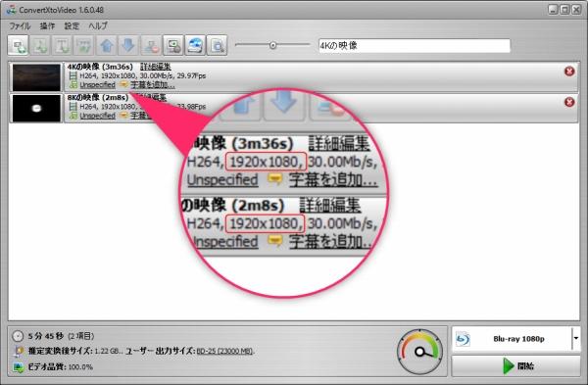The image size is (588, 385).
Task: Open the BD-25 (23000 MB) output size link
Action: [x=224, y=352]
